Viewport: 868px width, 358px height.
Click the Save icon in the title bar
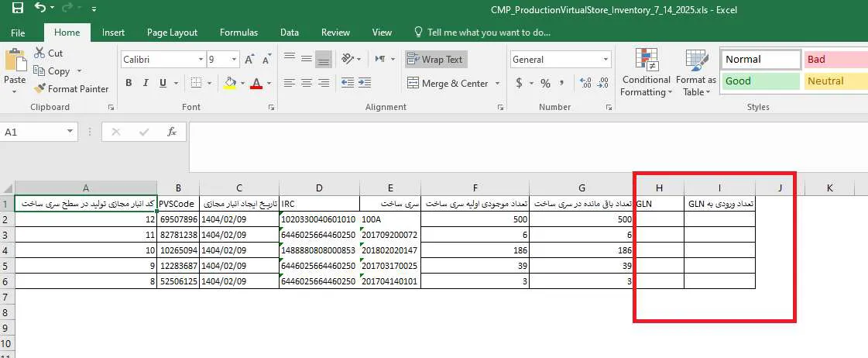(x=17, y=9)
